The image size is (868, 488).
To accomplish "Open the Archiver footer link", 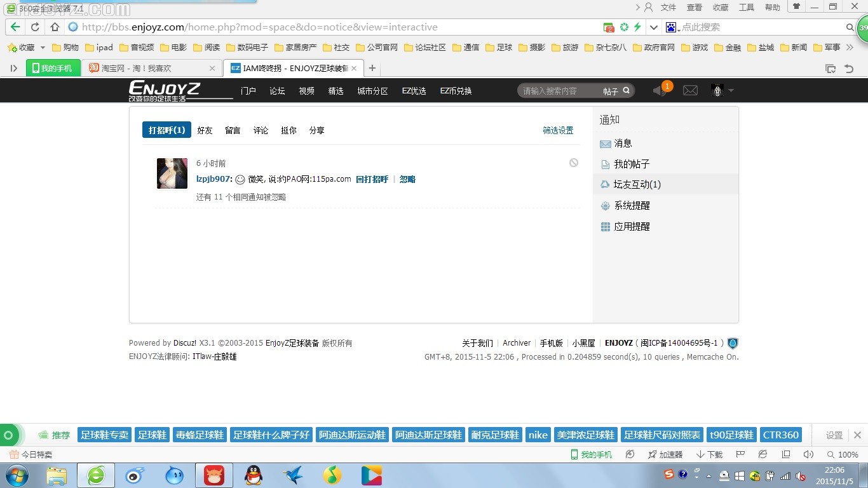I will [517, 343].
